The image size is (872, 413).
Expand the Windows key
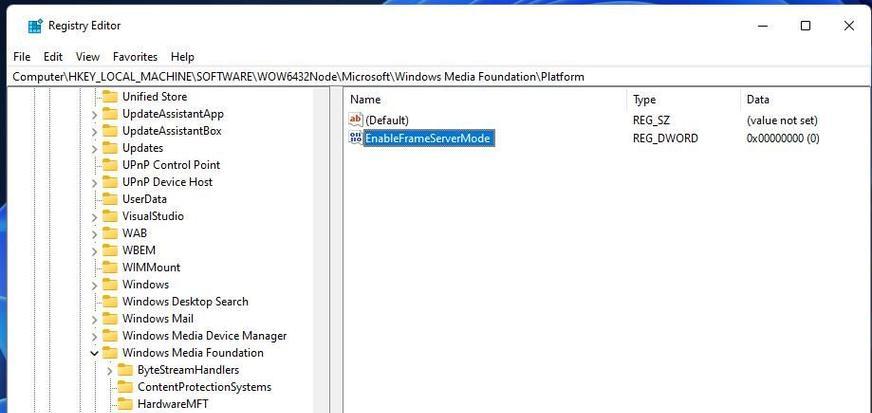[95, 285]
